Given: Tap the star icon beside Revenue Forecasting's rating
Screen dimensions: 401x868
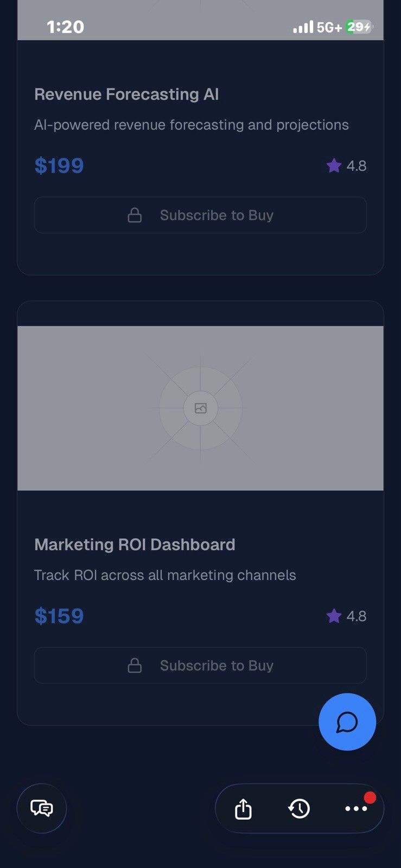Looking at the screenshot, I should (x=334, y=165).
